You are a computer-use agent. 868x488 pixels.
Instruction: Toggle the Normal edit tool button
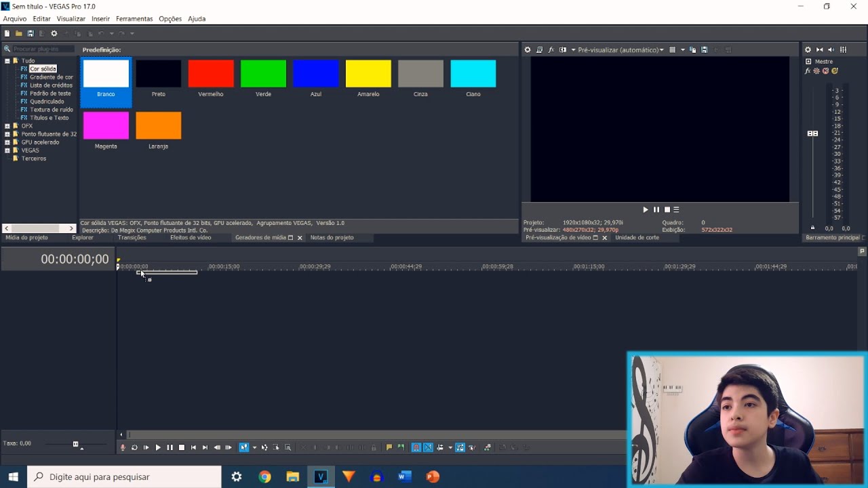[x=244, y=447]
